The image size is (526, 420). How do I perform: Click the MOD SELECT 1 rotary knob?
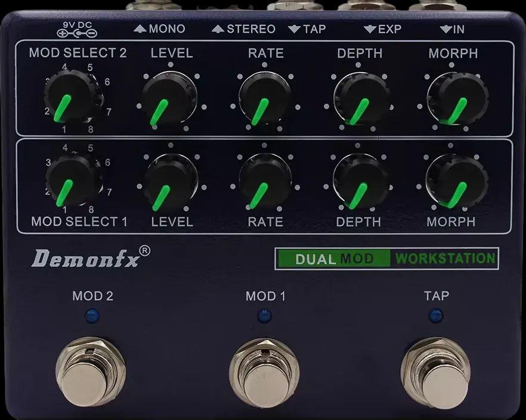(x=70, y=178)
